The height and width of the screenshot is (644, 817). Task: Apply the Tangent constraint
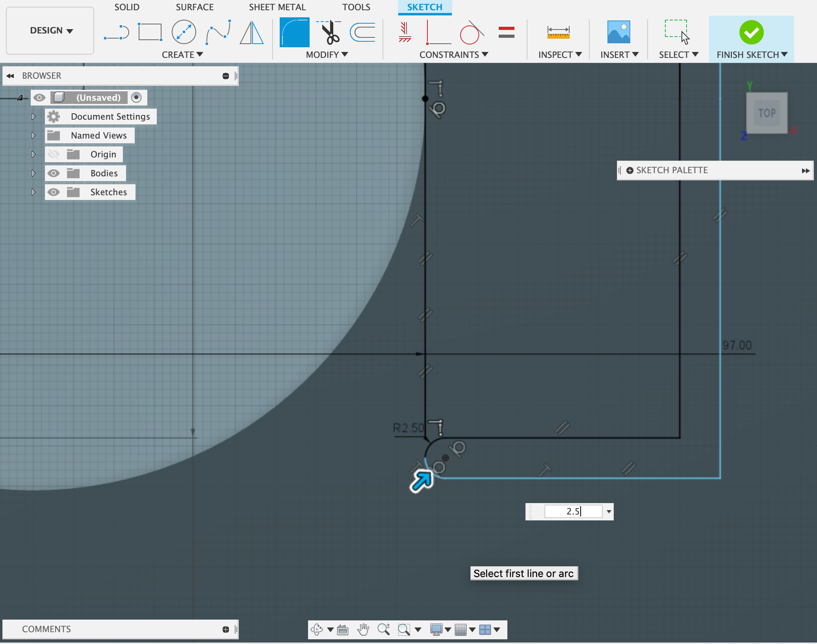point(471,31)
